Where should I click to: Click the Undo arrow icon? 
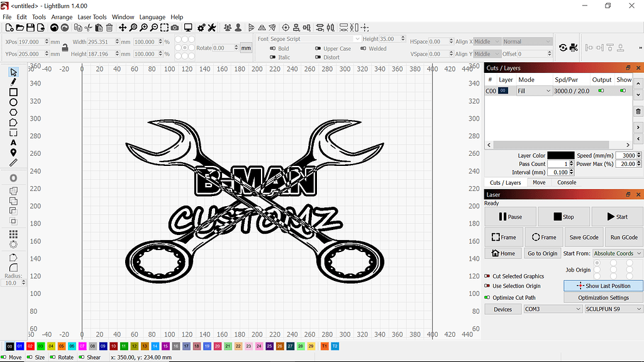54,28
